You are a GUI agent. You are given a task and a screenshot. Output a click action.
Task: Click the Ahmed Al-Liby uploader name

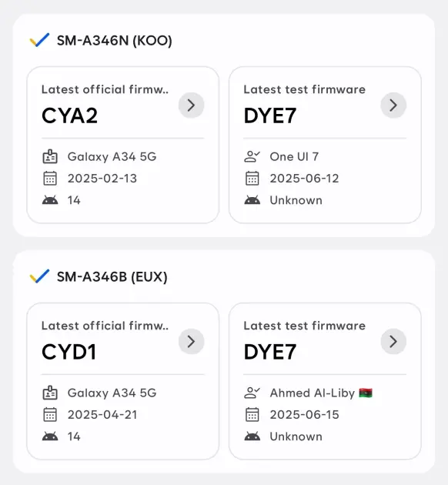point(313,393)
